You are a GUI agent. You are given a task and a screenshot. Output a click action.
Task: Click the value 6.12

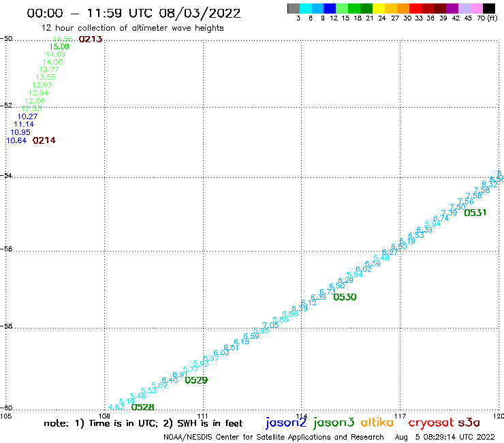(x=309, y=303)
